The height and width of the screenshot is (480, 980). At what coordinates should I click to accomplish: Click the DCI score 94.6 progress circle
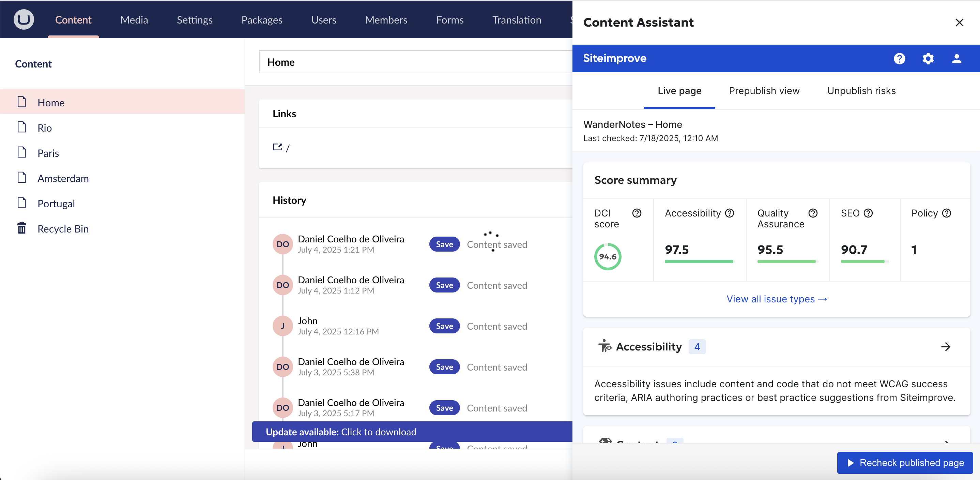608,257
